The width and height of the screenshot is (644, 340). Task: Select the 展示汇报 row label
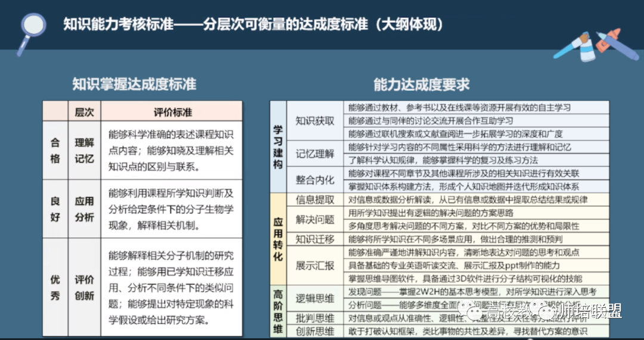pos(315,265)
